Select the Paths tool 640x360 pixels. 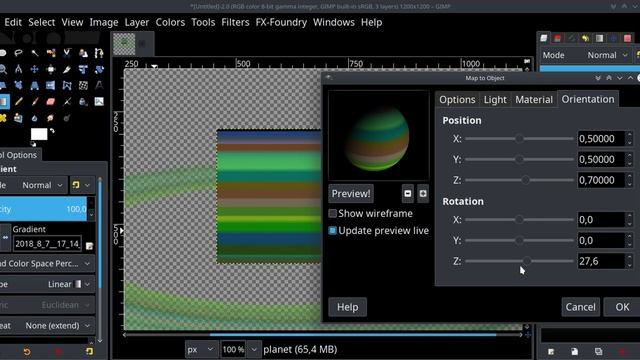point(99,53)
